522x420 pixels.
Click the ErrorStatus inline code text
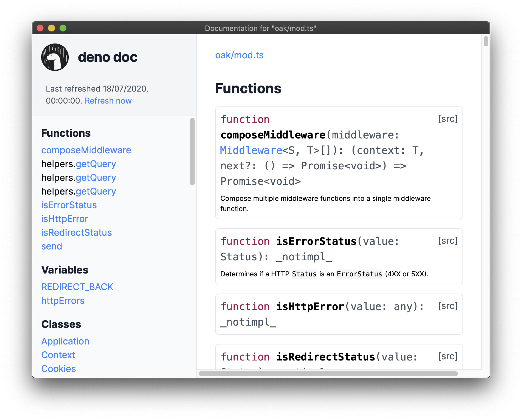(x=359, y=274)
